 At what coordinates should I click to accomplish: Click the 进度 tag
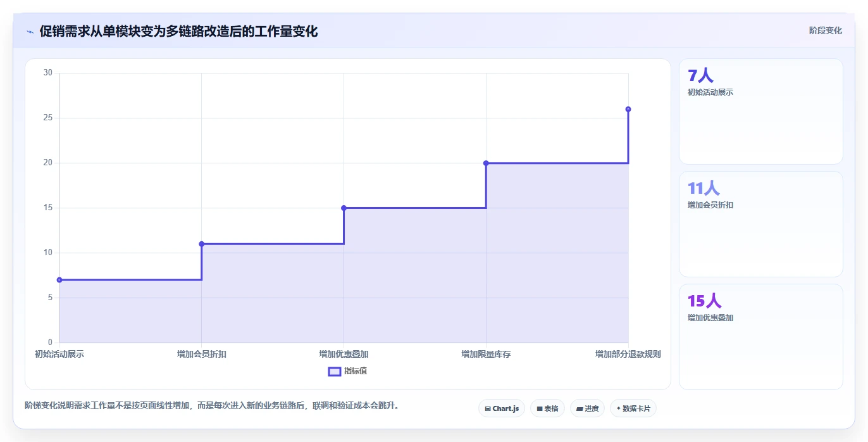tap(587, 408)
